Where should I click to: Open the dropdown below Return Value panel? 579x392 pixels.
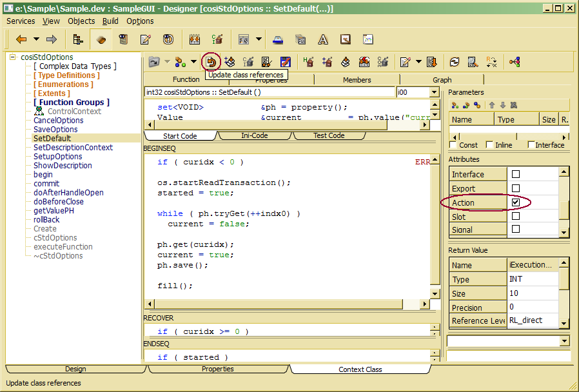click(564, 340)
